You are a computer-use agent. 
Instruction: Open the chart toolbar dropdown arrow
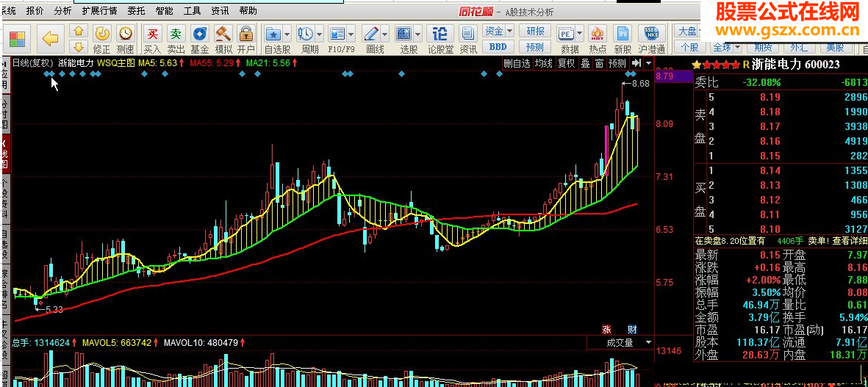(x=648, y=63)
